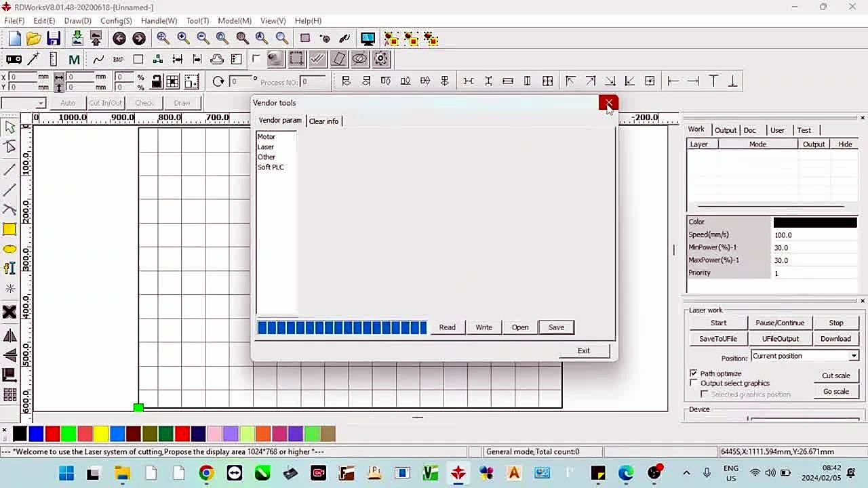868x488 pixels.
Task: Open the File menu
Action: (x=14, y=21)
